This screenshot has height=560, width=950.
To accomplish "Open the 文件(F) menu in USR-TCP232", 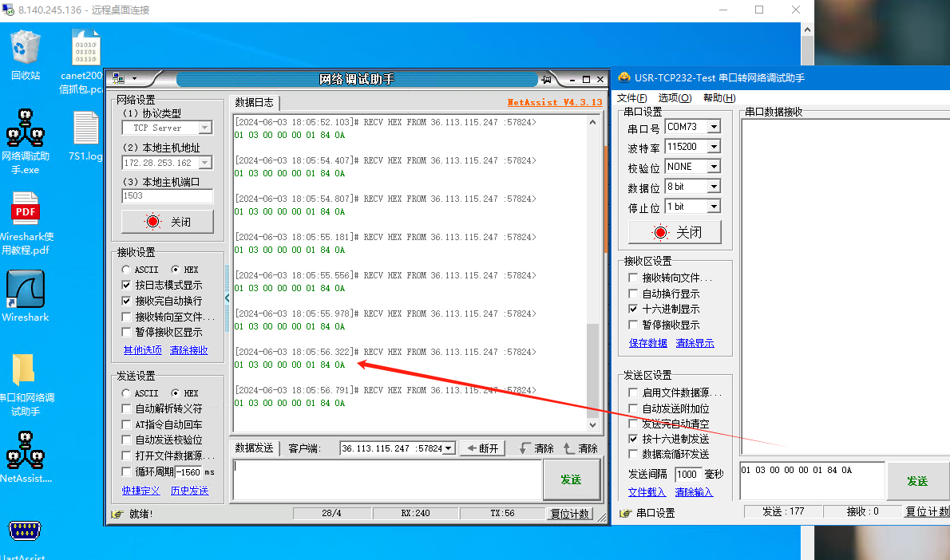I will (x=632, y=98).
